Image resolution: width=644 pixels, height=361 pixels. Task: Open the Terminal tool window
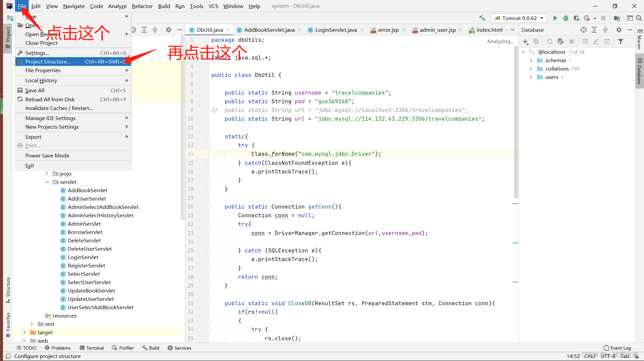coord(92,348)
